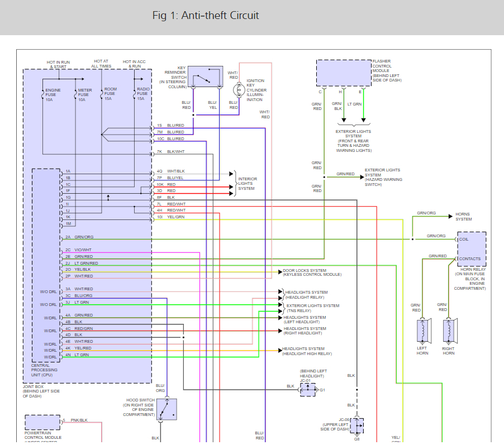Click the '4K YEL/RED' wire label
The image size is (504, 445).
(78, 348)
